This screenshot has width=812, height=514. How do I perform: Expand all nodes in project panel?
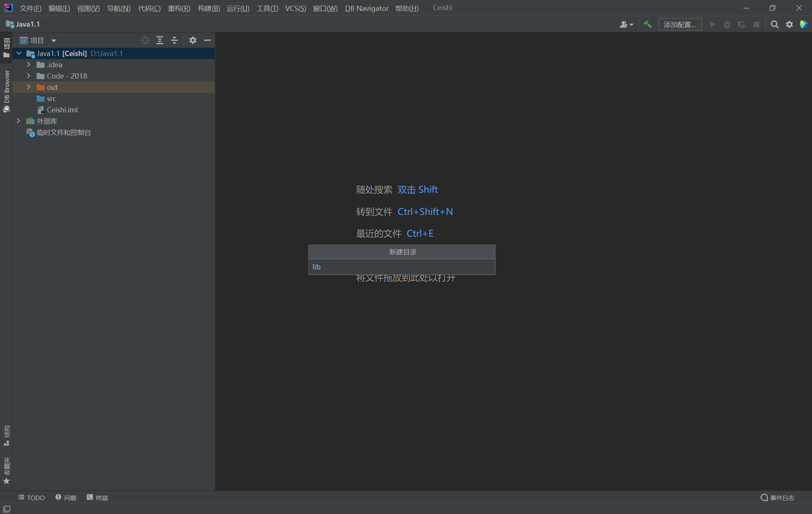[x=160, y=40]
